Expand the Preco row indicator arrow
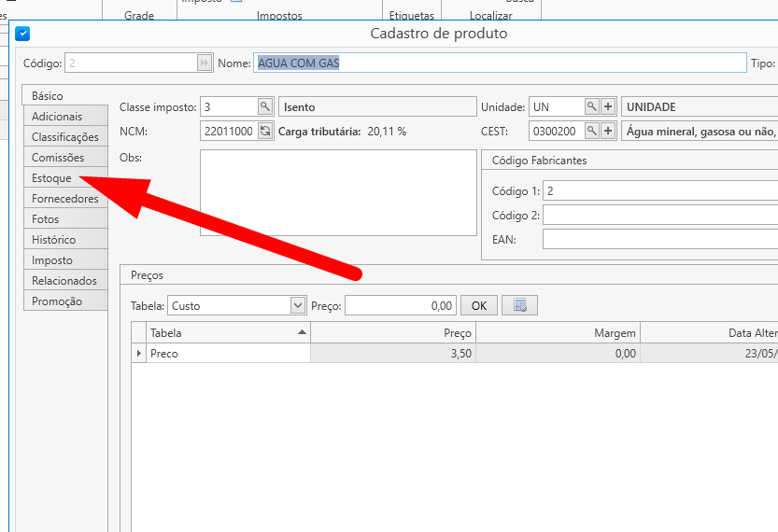 [x=139, y=354]
